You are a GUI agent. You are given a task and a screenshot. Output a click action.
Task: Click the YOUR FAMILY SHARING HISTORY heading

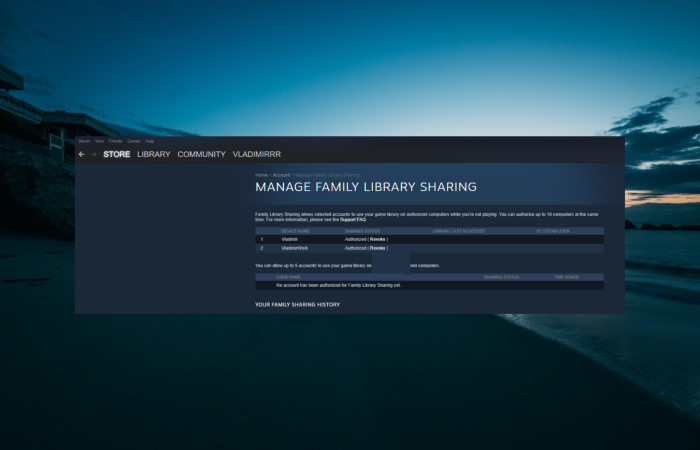(x=297, y=304)
